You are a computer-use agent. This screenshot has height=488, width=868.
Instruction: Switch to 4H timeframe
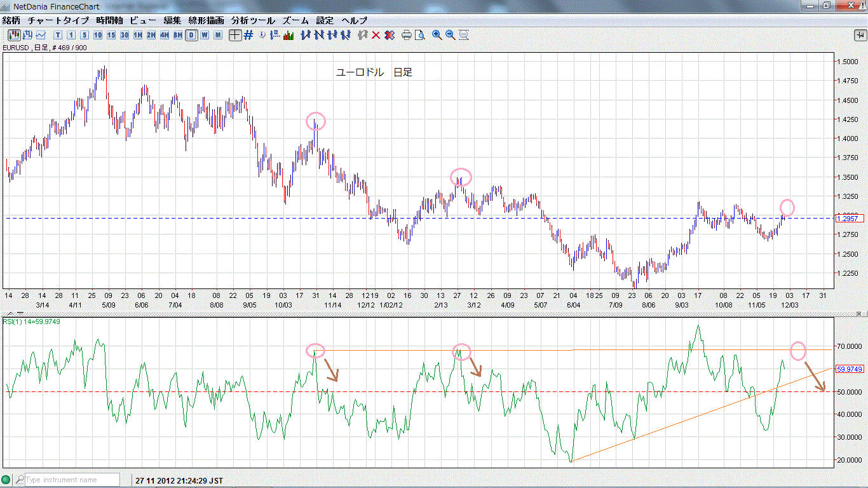click(165, 35)
